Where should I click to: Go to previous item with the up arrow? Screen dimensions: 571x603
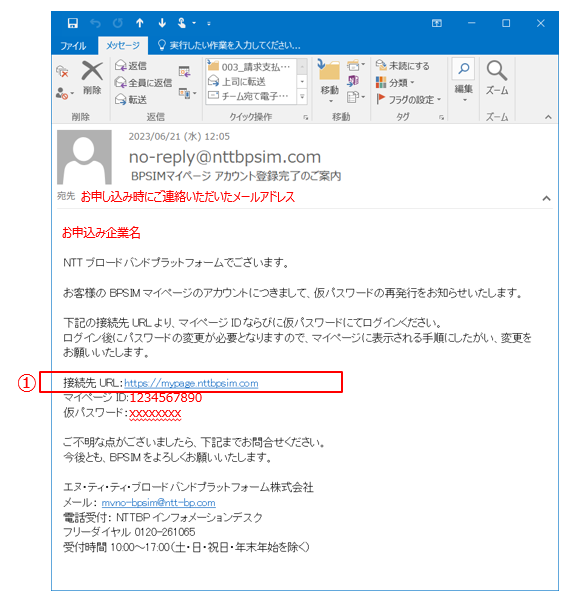pyautogui.click(x=140, y=23)
